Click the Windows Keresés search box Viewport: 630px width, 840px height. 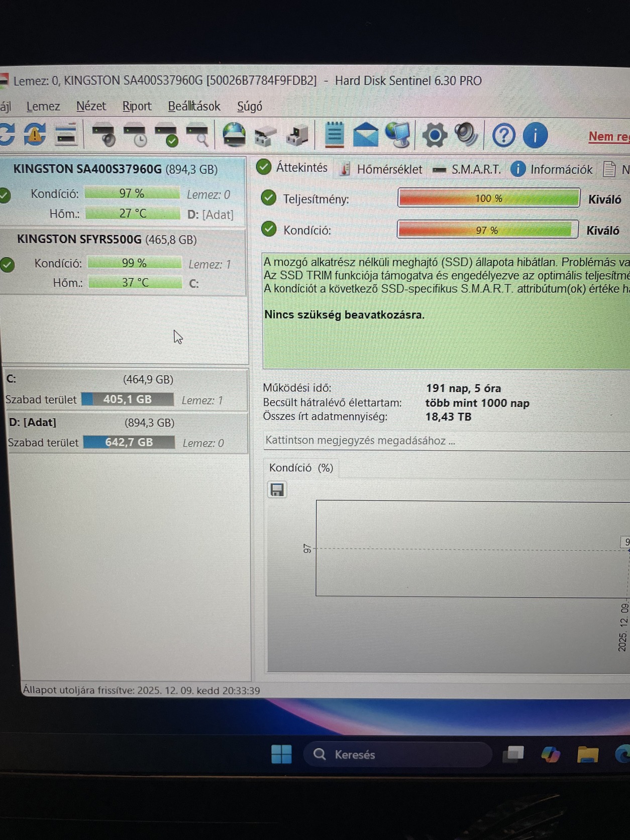click(x=397, y=754)
